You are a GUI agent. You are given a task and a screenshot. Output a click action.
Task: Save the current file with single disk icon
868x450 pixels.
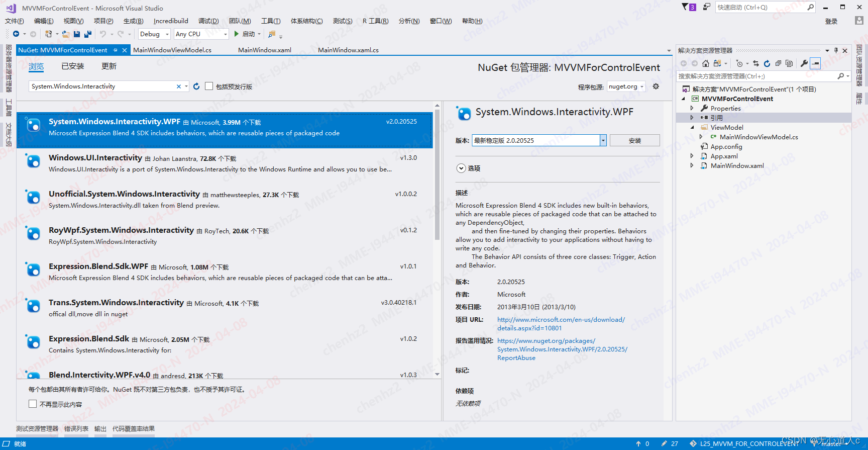(77, 34)
